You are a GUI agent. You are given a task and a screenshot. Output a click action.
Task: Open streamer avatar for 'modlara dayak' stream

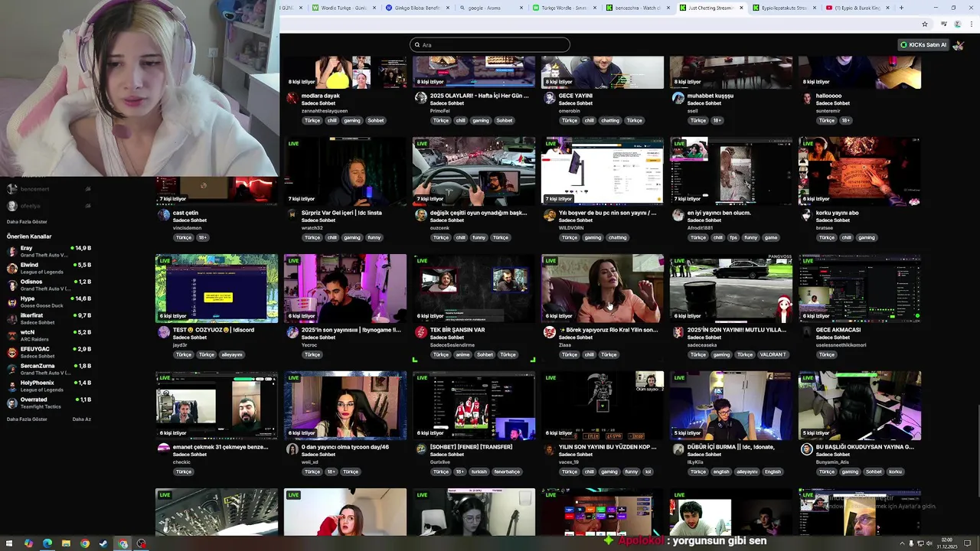coord(292,98)
